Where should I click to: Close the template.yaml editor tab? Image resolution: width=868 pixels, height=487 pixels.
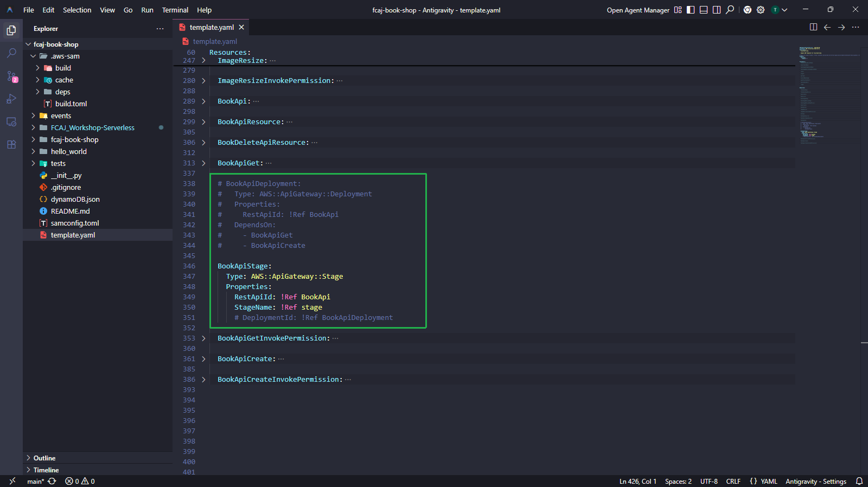click(241, 27)
